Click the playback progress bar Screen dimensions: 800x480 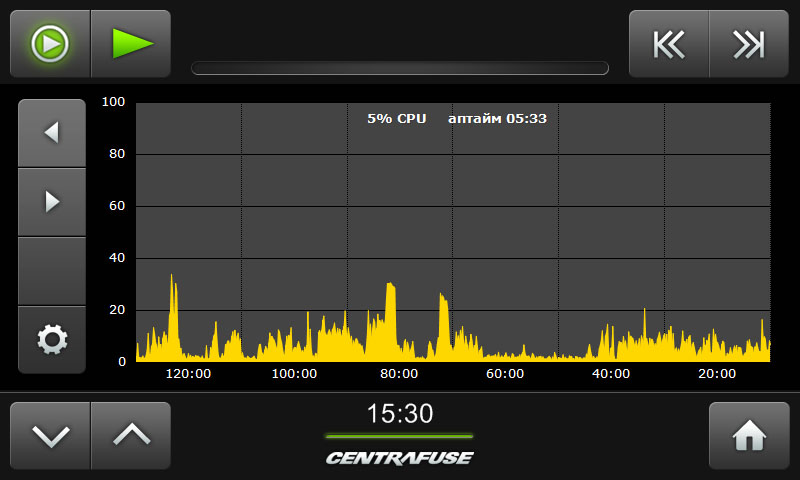(400, 68)
